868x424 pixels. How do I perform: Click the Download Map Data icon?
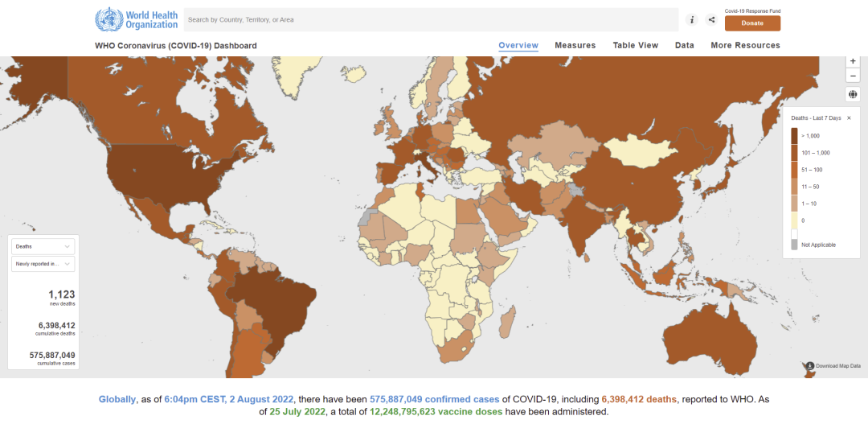(x=810, y=366)
